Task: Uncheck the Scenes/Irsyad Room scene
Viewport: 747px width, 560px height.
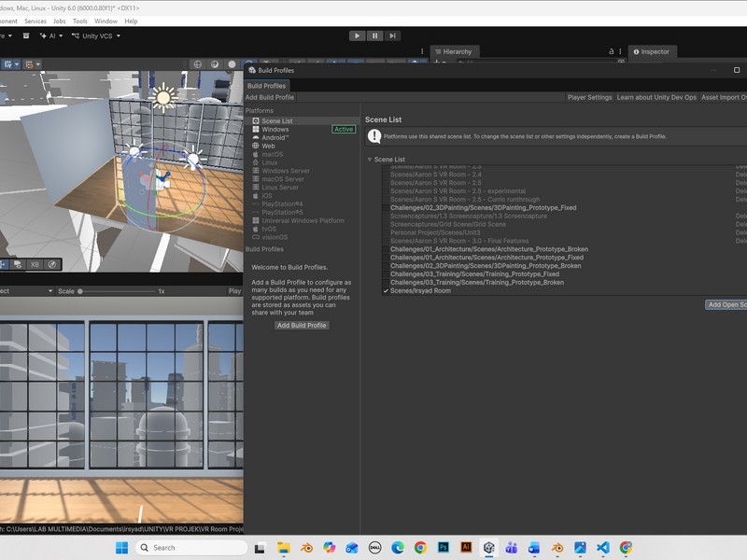Action: coord(386,291)
